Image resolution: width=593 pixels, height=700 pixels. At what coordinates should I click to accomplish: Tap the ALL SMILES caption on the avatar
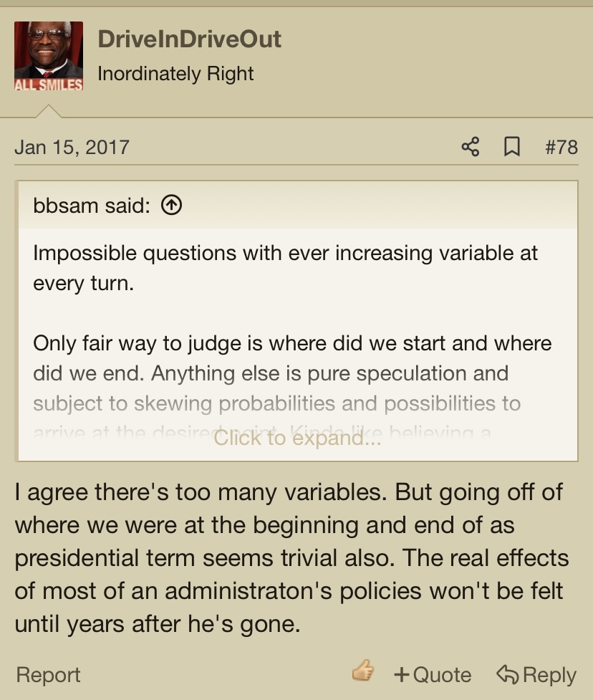[x=49, y=85]
